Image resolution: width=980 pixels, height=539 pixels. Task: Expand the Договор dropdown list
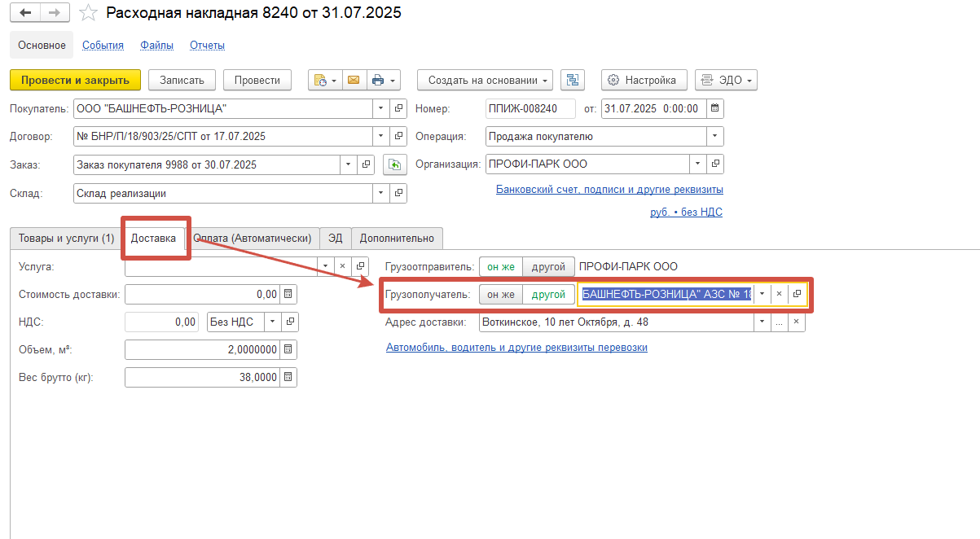coord(382,136)
